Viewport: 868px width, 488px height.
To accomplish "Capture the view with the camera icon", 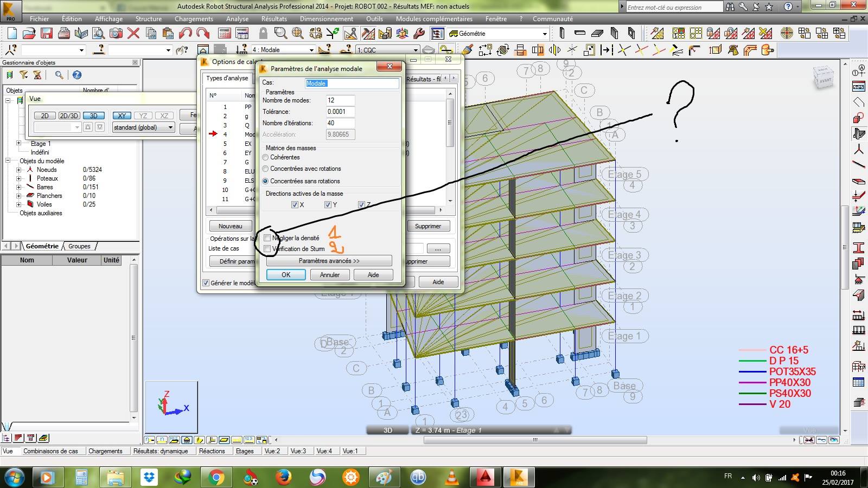I will [x=116, y=34].
